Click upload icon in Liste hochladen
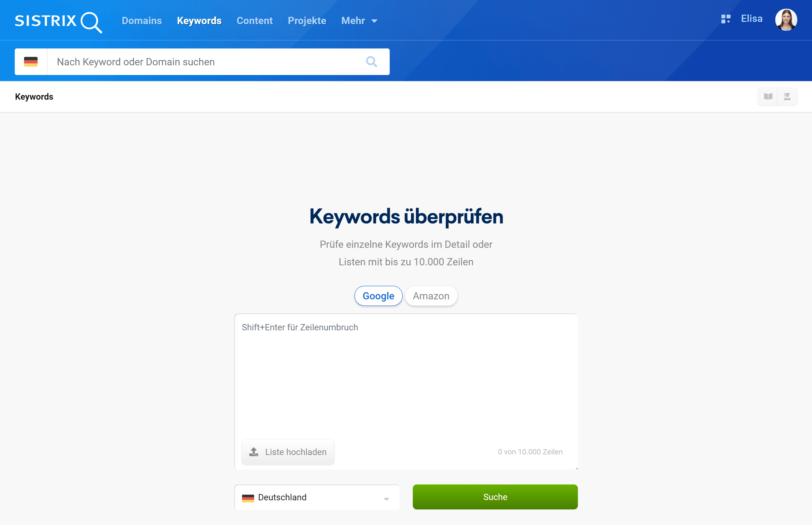This screenshot has width=812, height=525. (x=254, y=452)
